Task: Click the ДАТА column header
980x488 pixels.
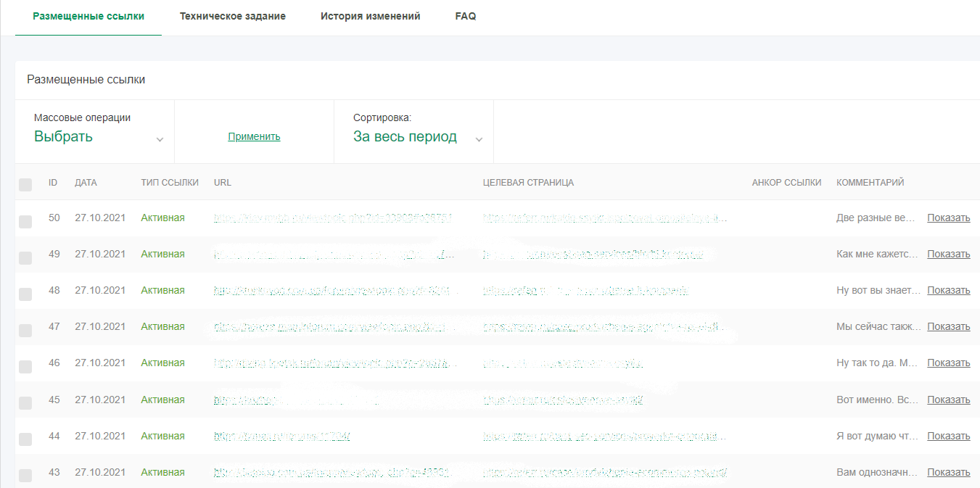Action: point(86,183)
